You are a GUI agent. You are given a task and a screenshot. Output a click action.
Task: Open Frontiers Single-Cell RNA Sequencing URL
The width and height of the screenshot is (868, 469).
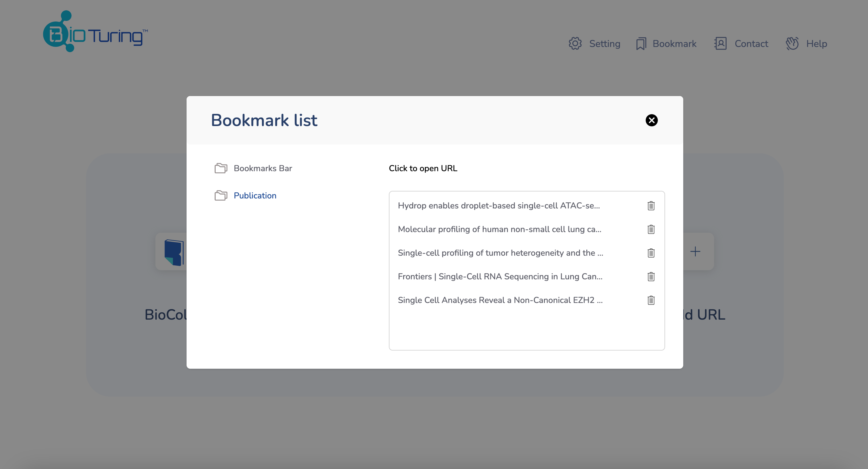pyautogui.click(x=500, y=276)
